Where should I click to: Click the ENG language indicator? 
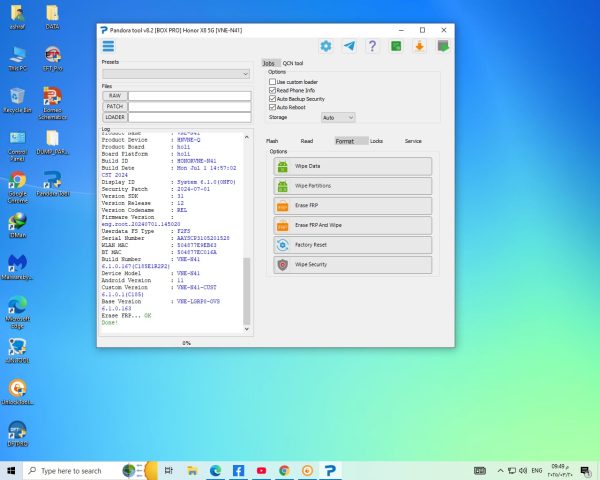537,470
